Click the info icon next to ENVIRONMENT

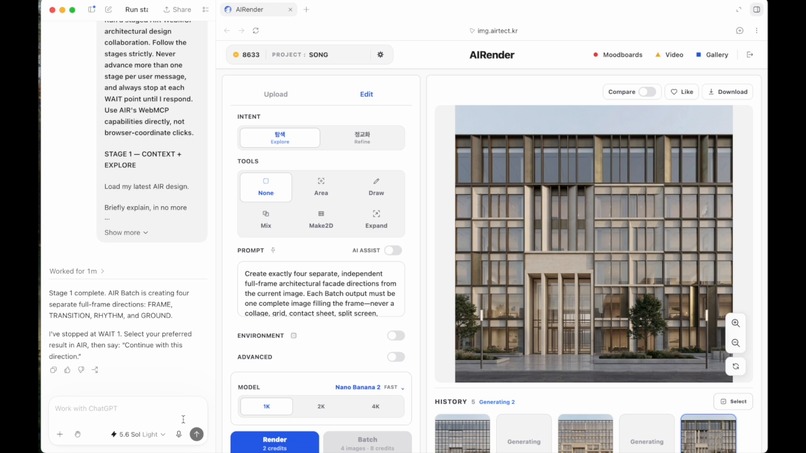pos(294,336)
